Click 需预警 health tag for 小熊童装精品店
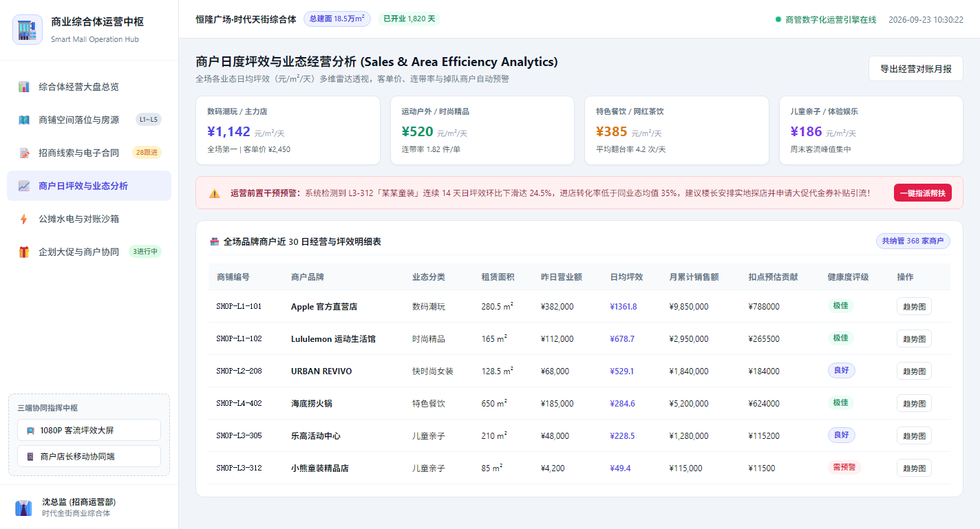 click(x=844, y=467)
